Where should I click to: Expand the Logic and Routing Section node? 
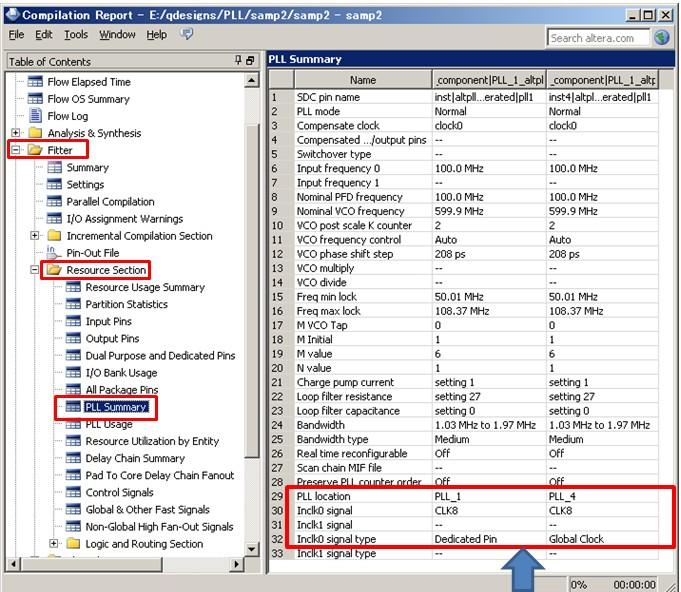(54, 544)
